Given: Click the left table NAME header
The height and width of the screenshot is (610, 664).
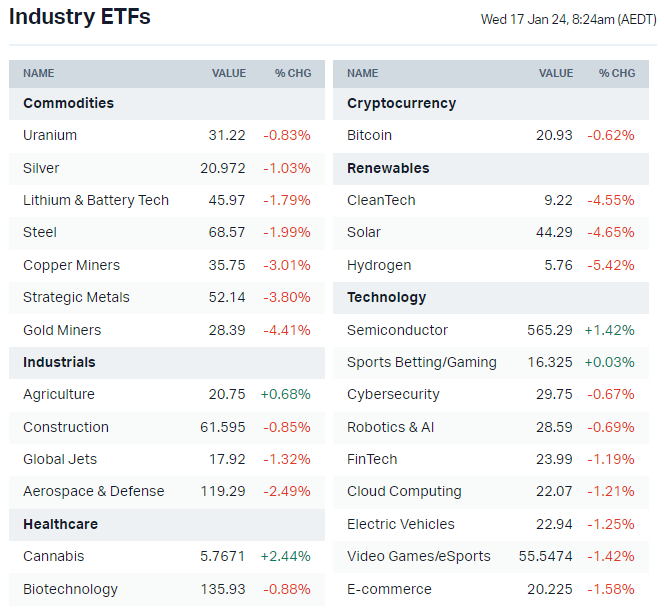Looking at the screenshot, I should click(39, 73).
